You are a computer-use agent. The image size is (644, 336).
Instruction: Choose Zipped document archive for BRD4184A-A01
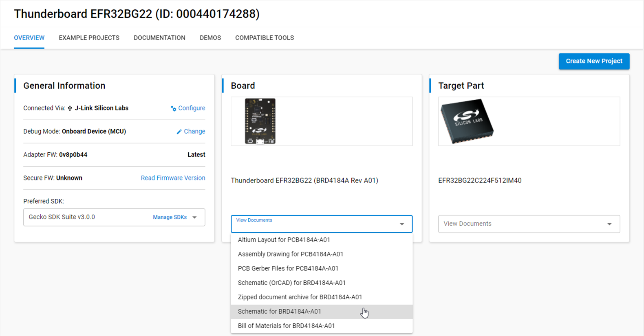click(x=322, y=297)
